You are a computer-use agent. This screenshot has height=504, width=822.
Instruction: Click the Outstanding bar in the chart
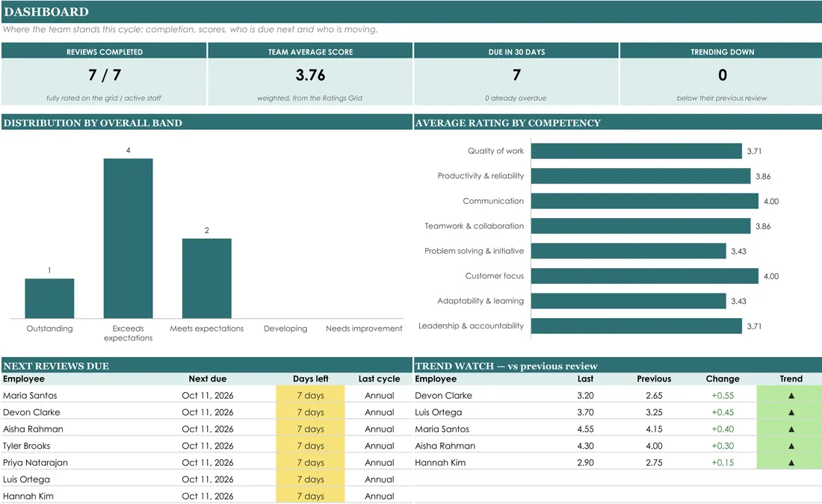[x=49, y=298]
